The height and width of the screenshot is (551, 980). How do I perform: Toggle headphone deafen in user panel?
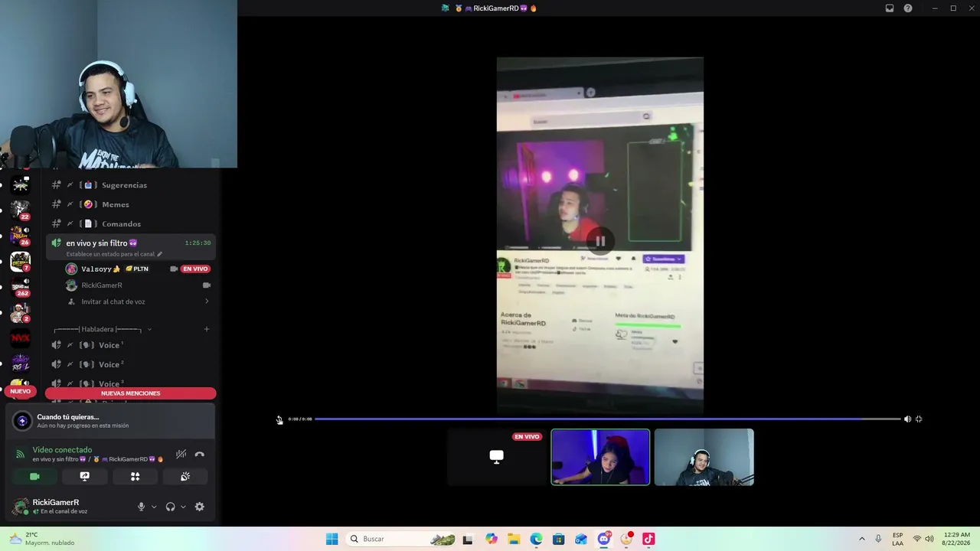coord(171,507)
